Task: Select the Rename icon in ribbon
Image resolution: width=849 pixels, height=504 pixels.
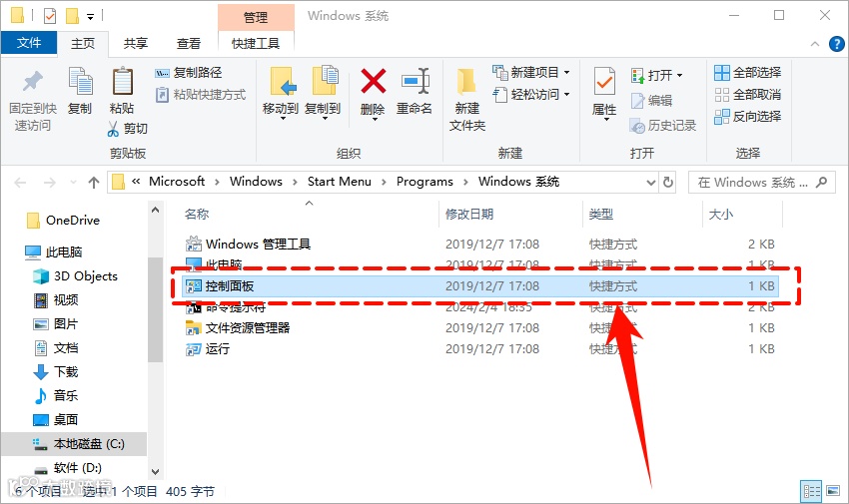Action: (415, 81)
